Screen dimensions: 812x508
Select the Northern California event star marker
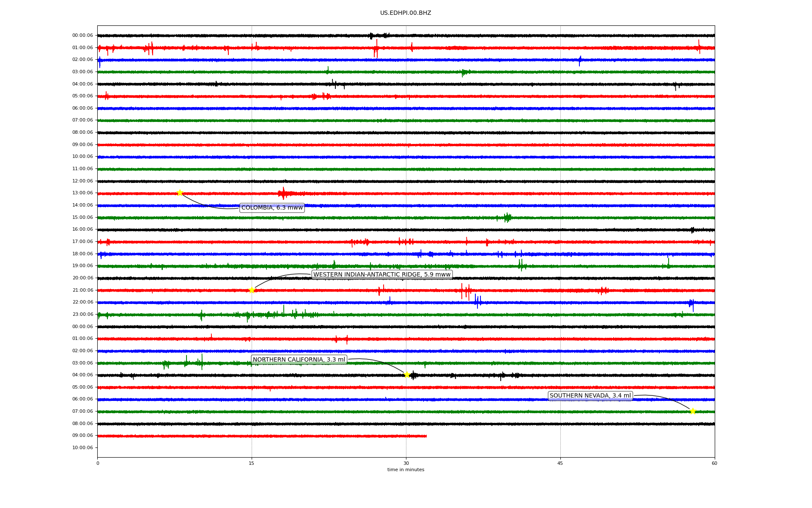(407, 375)
